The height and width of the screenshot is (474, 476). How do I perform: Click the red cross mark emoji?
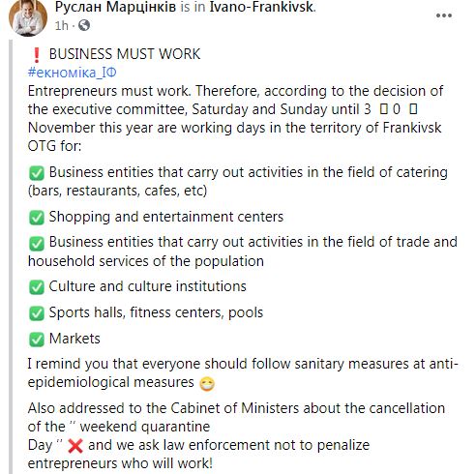coord(75,446)
